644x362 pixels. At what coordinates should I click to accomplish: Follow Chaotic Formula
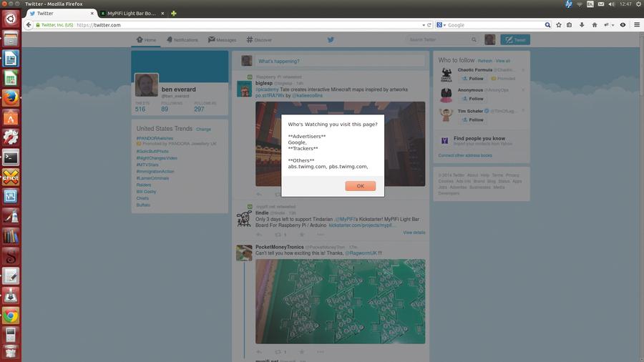coord(472,79)
